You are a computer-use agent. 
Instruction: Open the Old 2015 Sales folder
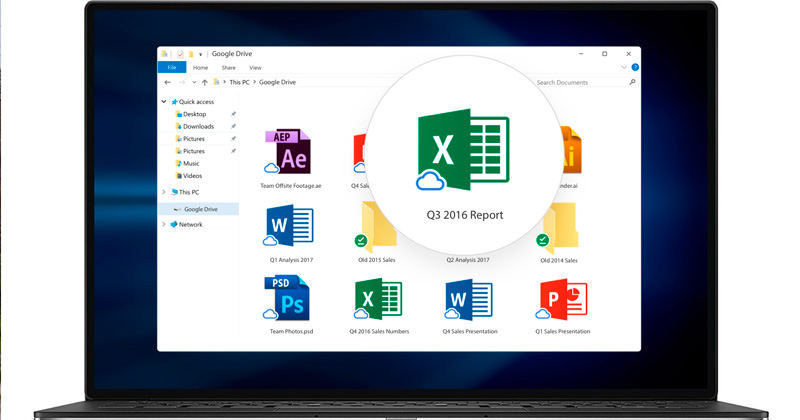(x=377, y=228)
